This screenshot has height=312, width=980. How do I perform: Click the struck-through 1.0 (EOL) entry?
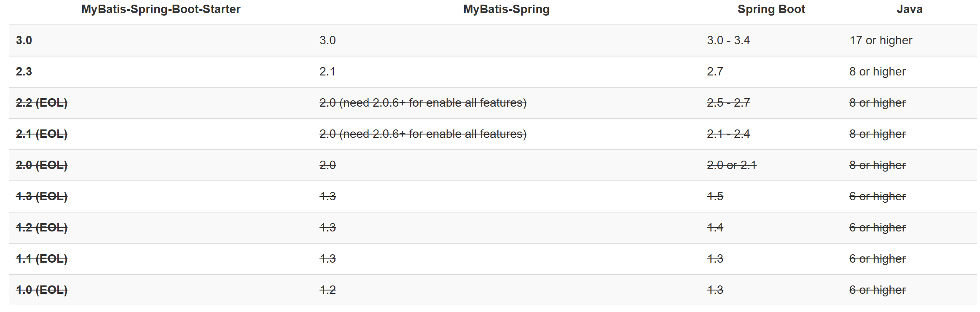coord(42,290)
